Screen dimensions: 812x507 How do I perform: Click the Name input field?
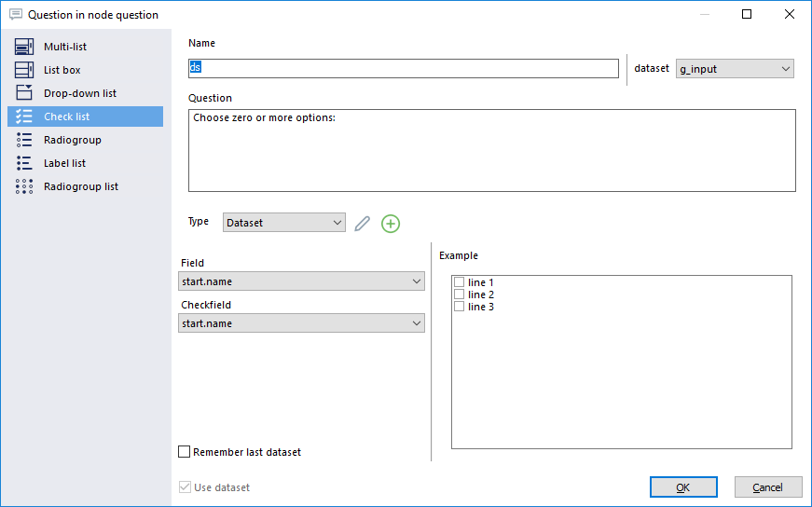(x=404, y=68)
